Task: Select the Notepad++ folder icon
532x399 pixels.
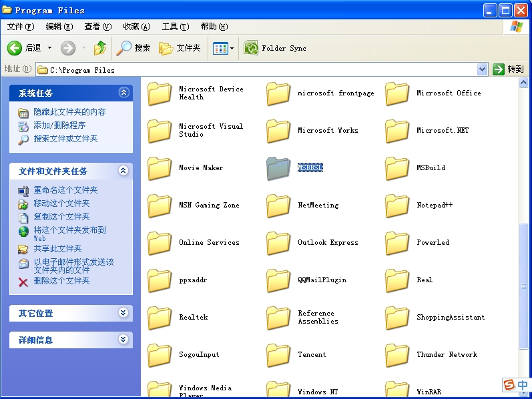Action: tap(397, 206)
